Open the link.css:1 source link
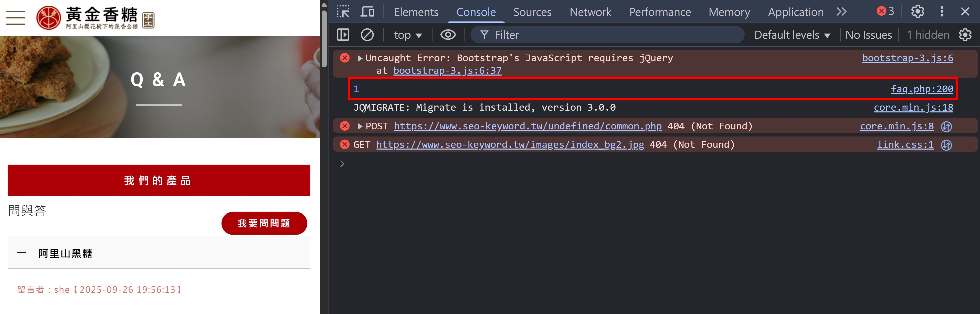Screen dimensions: 980x314 905,145
